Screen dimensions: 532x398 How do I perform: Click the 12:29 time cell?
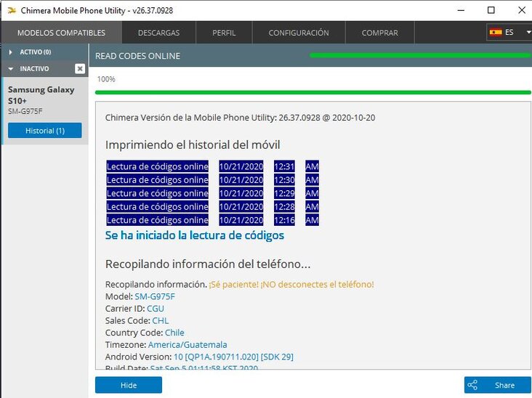coord(284,193)
